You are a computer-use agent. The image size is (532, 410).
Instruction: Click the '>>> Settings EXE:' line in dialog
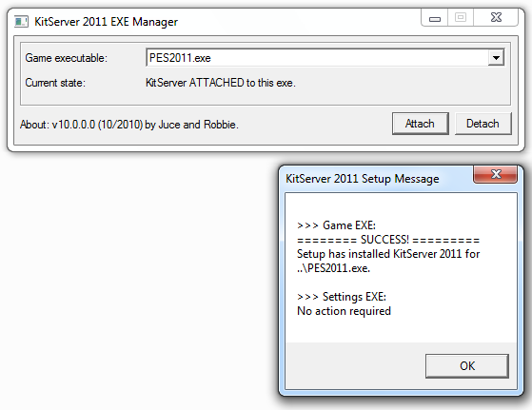(342, 297)
